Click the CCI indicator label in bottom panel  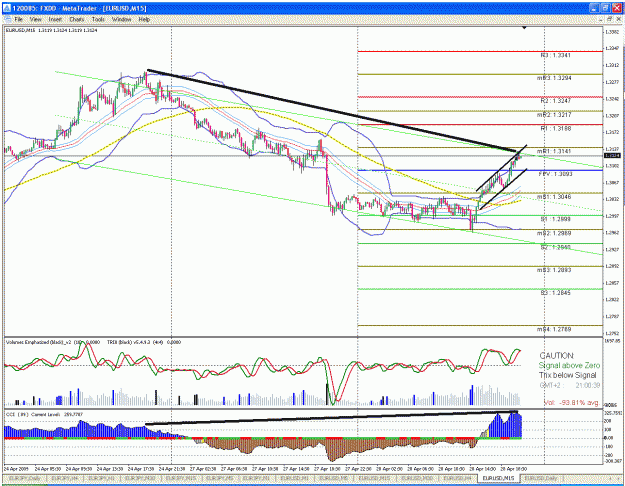(x=44, y=415)
